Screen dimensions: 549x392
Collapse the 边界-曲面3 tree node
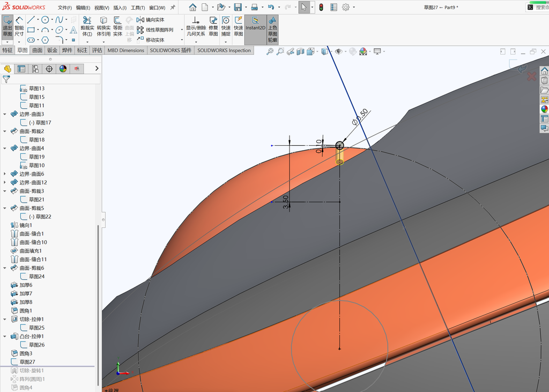(5, 114)
